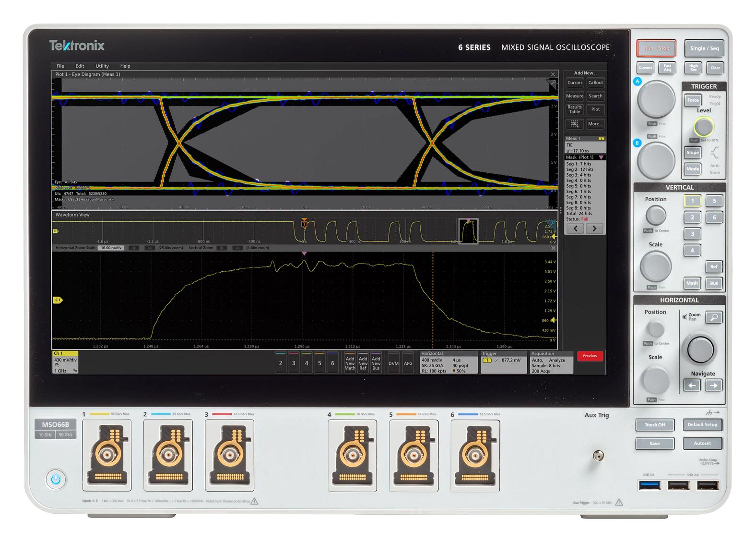This screenshot has width=756, height=542.
Task: Expand the Mask (Plot 1) badge triangle
Action: coord(601,157)
